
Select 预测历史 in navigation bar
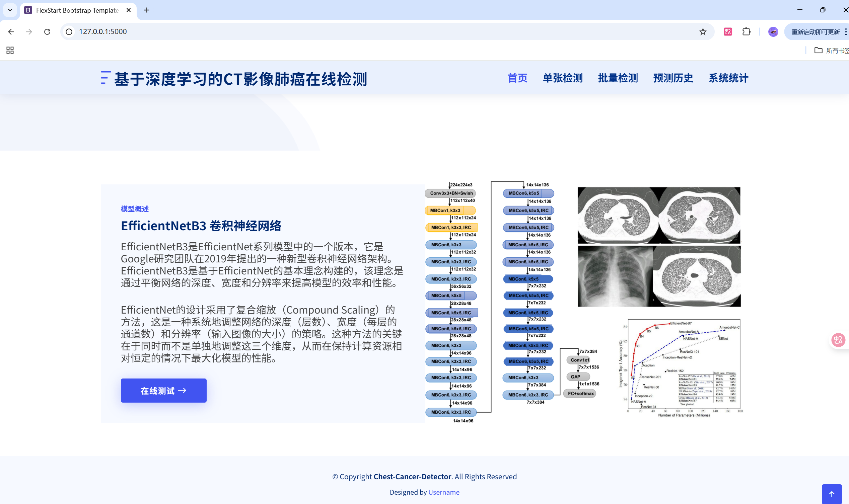[x=673, y=78]
